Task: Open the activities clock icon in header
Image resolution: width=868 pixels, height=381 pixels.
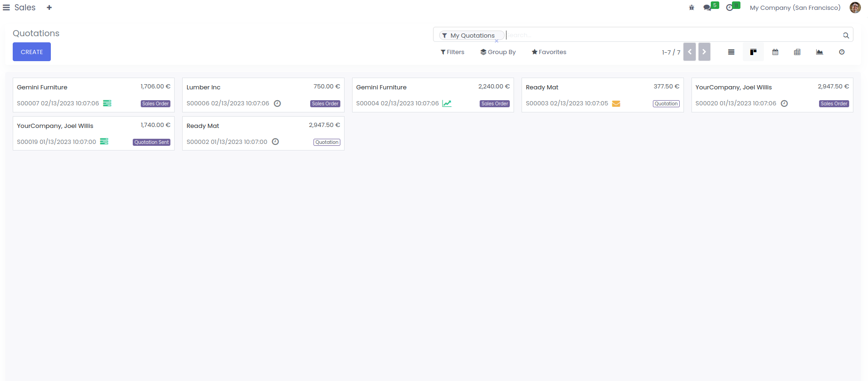Action: click(x=730, y=8)
